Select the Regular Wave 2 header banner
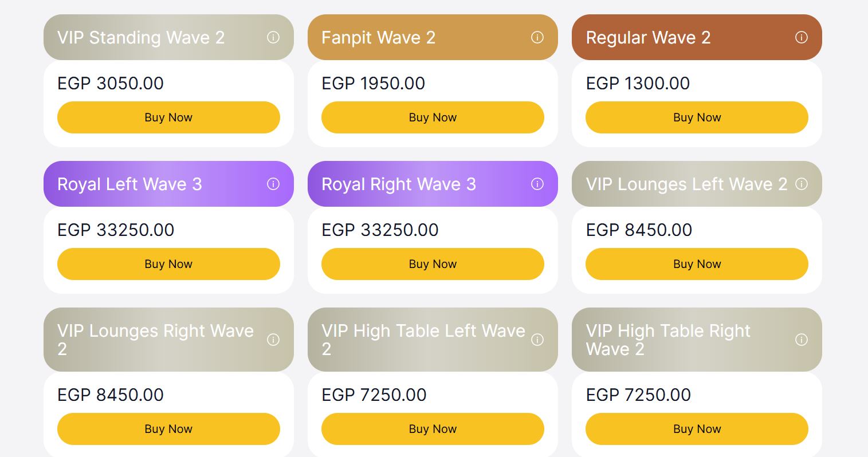Screen dimensions: 868x457 (697, 37)
